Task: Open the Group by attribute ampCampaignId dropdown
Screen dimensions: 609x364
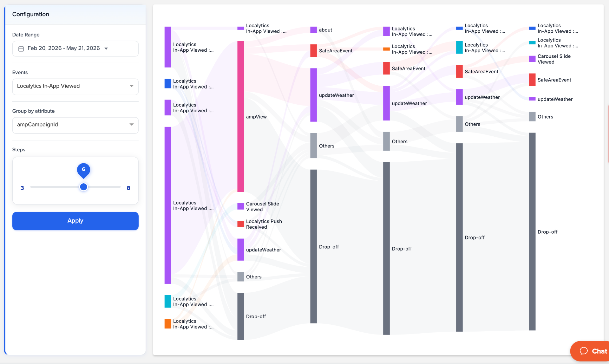Action: click(x=75, y=125)
